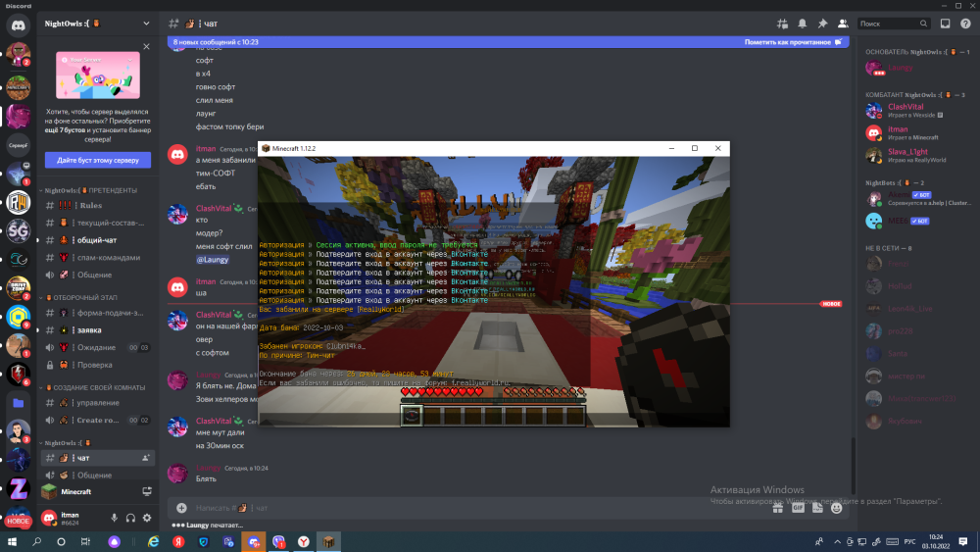This screenshot has height=552, width=980.
Task: Open Yandex browser taskbar icon
Action: (x=303, y=541)
